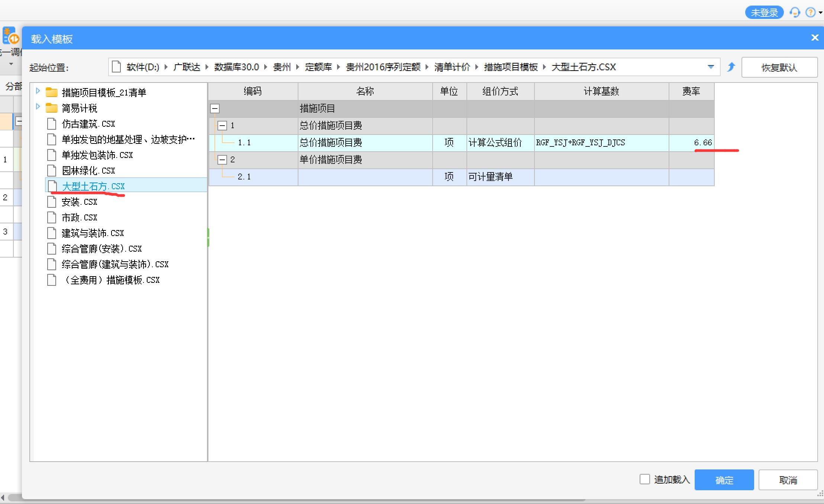This screenshot has height=504, width=824.
Task: Click 恢复默认 button
Action: (779, 68)
